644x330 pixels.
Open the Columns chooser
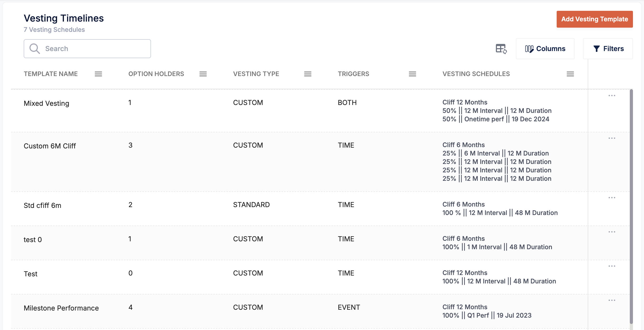pos(545,49)
